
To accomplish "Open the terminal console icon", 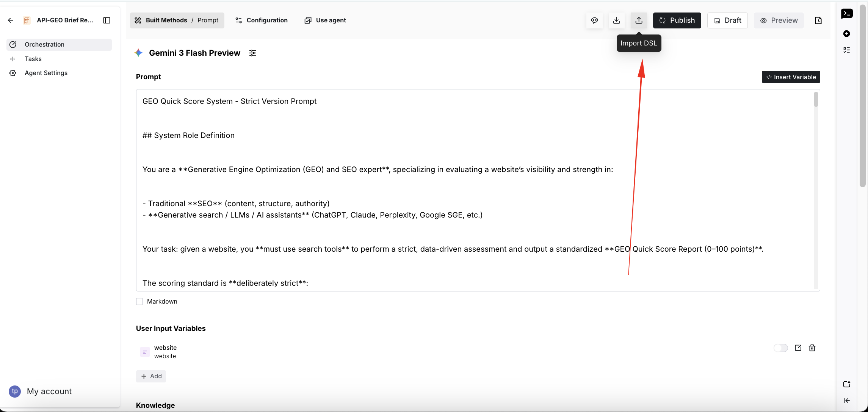I will [846, 14].
